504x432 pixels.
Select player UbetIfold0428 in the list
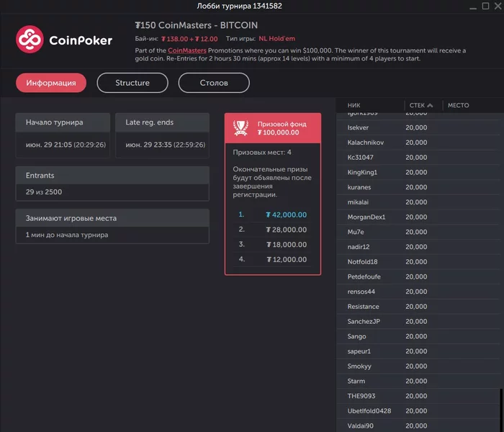tap(418, 411)
